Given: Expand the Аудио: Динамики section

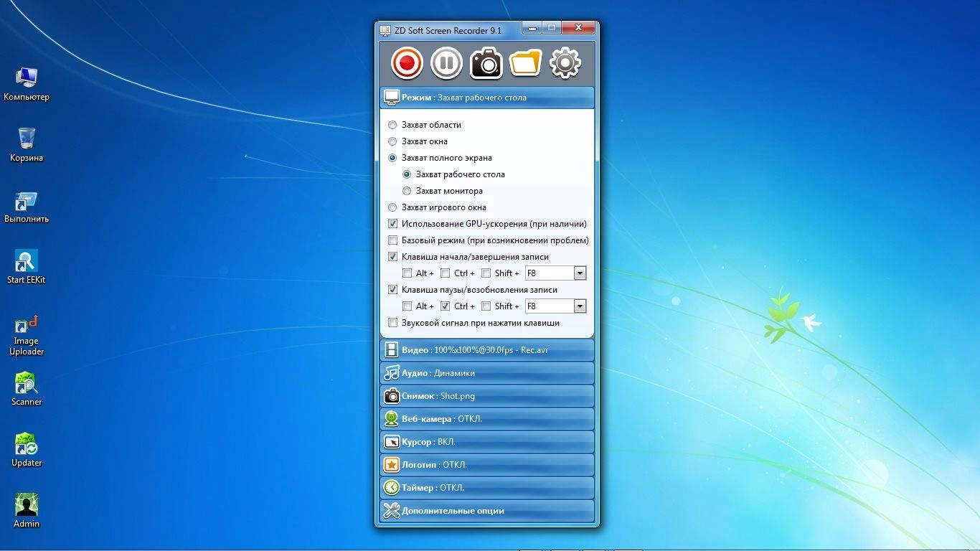Looking at the screenshot, I should click(x=487, y=373).
